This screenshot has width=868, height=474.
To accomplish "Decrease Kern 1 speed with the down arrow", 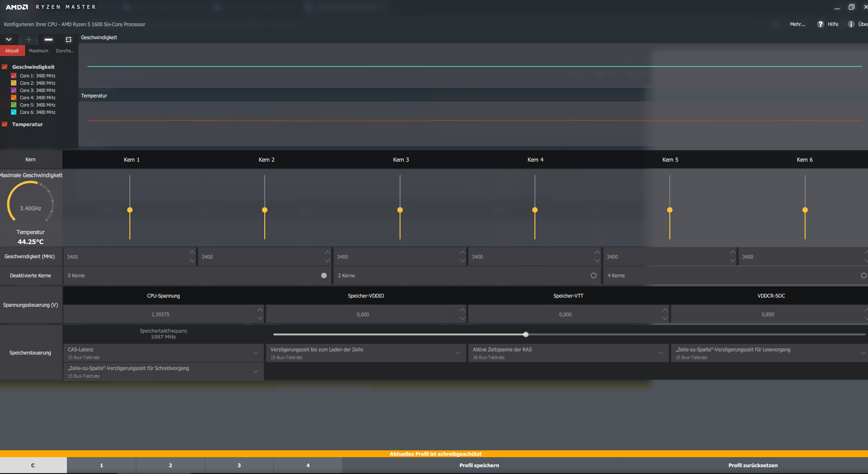I will click(x=192, y=261).
